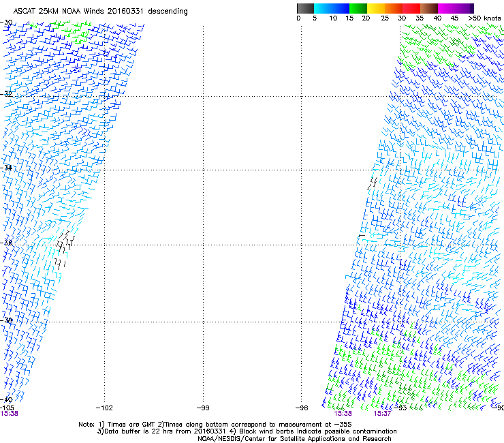Click the blue 10–15 knot legend color segment
The height and width of the screenshot is (443, 504).
(341, 8)
